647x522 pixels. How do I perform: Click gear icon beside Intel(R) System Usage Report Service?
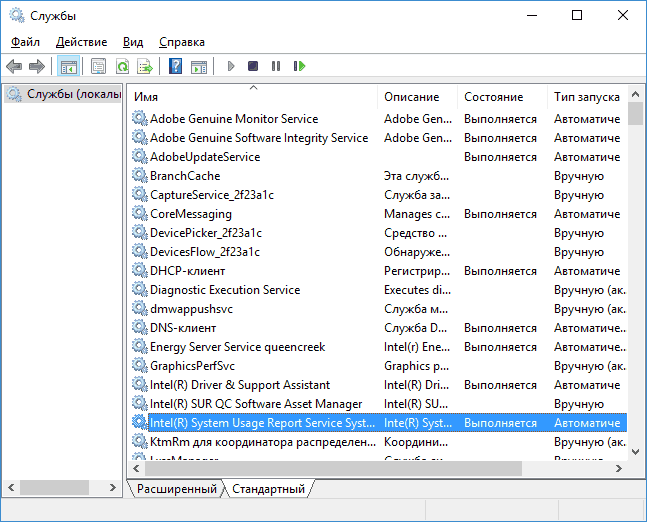pyautogui.click(x=139, y=422)
